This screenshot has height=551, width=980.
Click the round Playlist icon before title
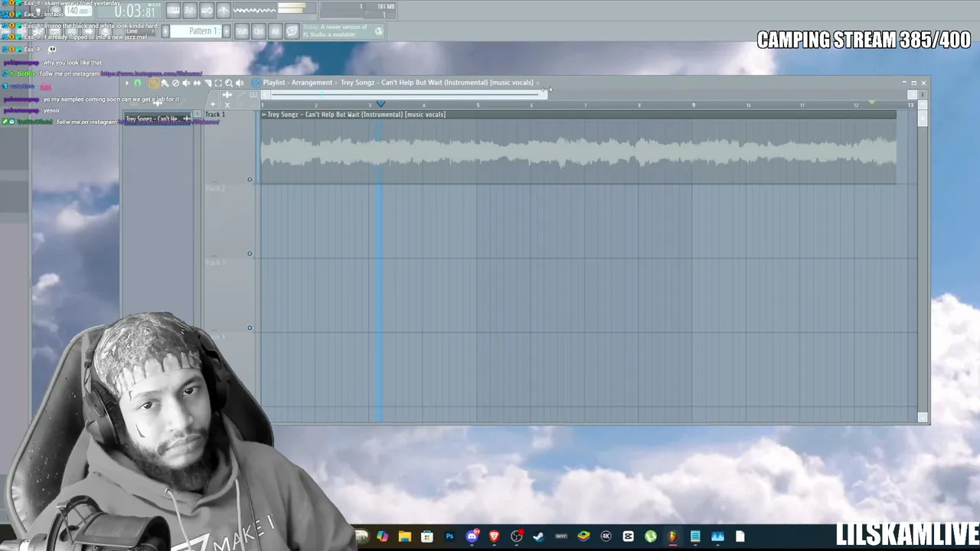256,83
